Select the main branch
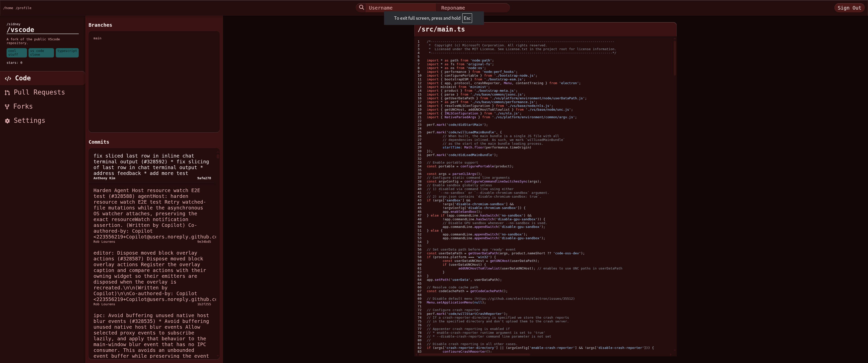868x363 pixels. point(97,38)
